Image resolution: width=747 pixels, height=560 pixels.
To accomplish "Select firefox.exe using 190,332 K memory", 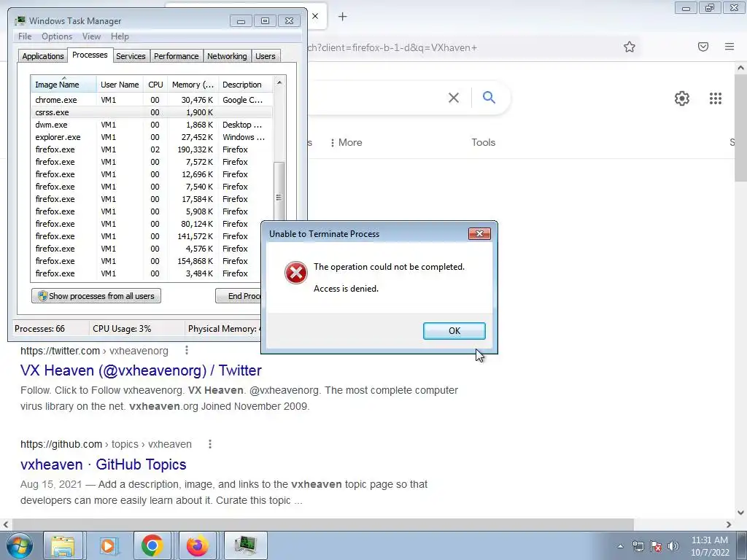I will coord(152,149).
